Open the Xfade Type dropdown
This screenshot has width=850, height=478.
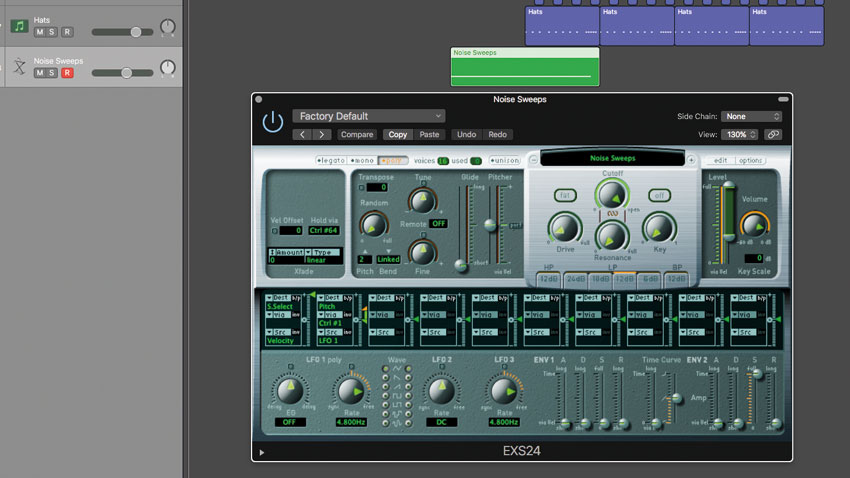[323, 253]
